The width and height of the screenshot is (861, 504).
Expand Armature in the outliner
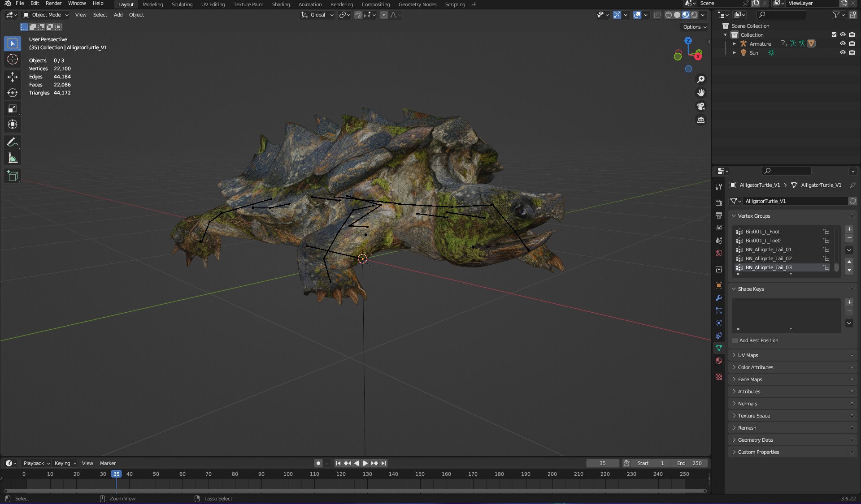point(734,43)
